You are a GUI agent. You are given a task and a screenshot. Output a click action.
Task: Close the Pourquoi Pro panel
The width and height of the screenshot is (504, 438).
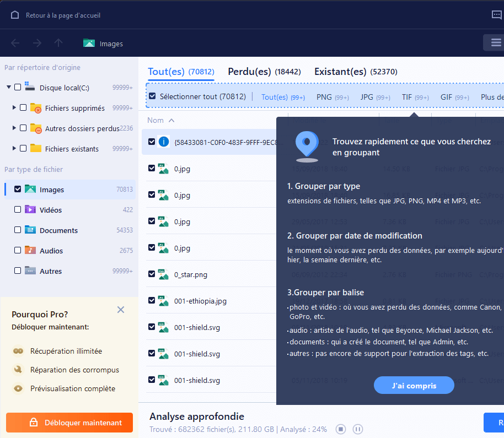(121, 310)
